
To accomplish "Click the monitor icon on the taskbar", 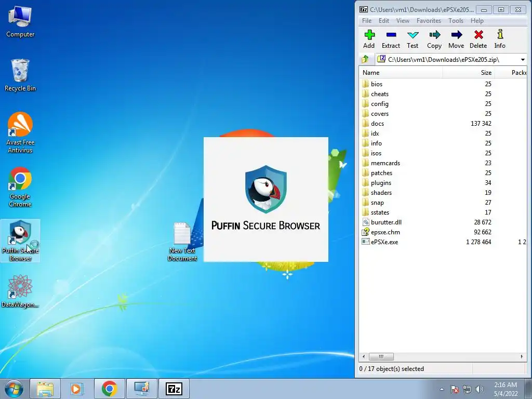I will pos(142,389).
